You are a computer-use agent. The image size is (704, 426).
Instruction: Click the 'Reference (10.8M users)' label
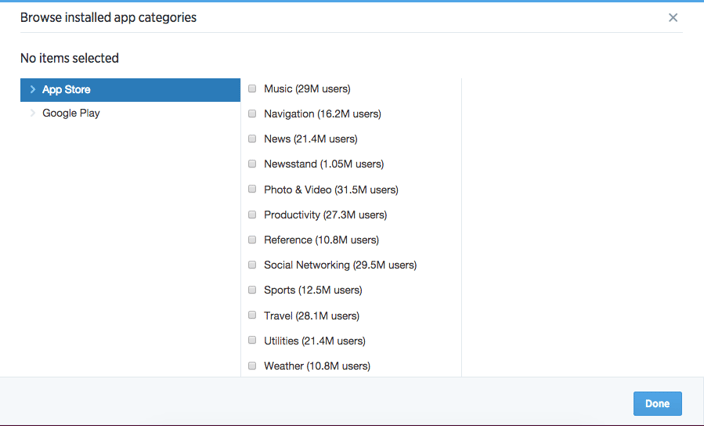pos(321,240)
